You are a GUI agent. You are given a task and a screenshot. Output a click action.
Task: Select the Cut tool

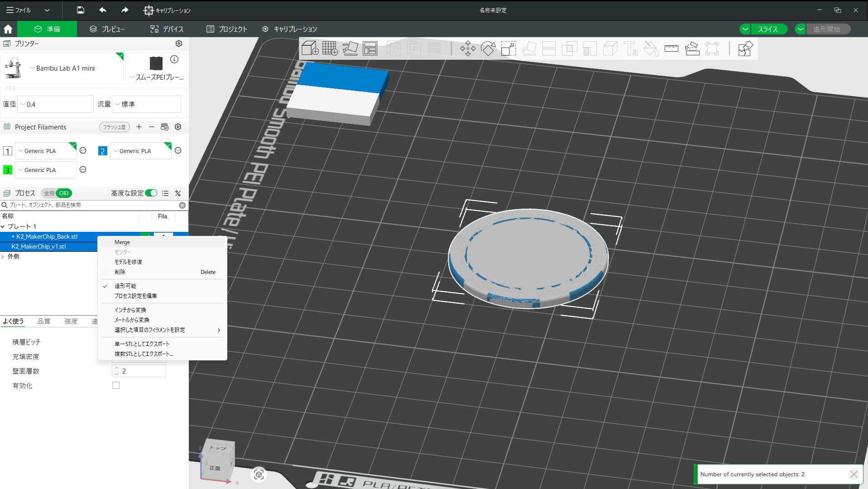pos(549,48)
